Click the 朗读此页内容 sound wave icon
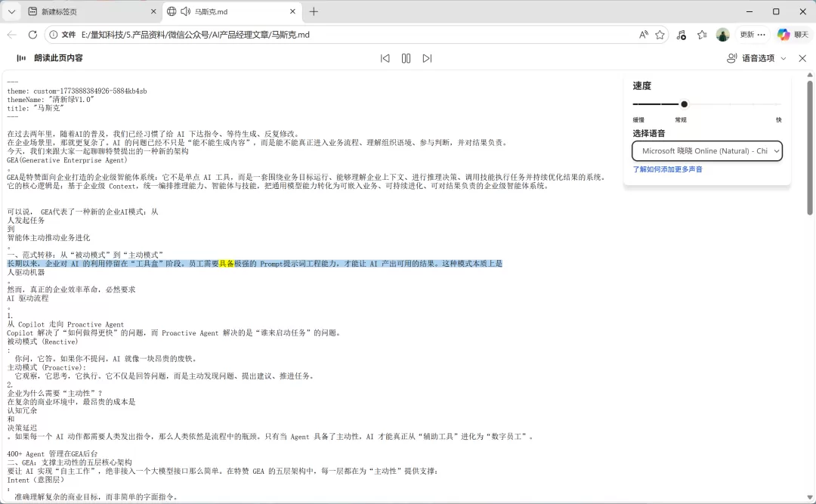The height and width of the screenshot is (504, 816). [x=21, y=58]
